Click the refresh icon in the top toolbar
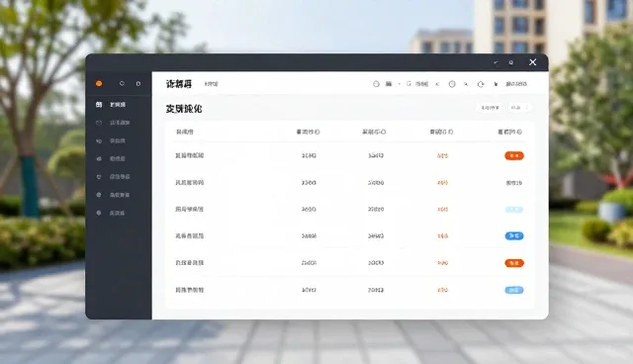The width and height of the screenshot is (633, 364). [x=481, y=84]
